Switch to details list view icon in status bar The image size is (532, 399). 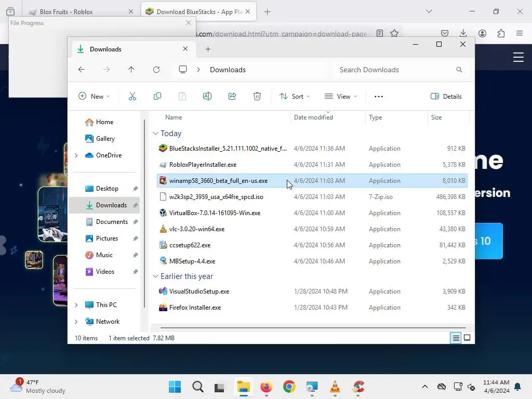pyautogui.click(x=456, y=338)
